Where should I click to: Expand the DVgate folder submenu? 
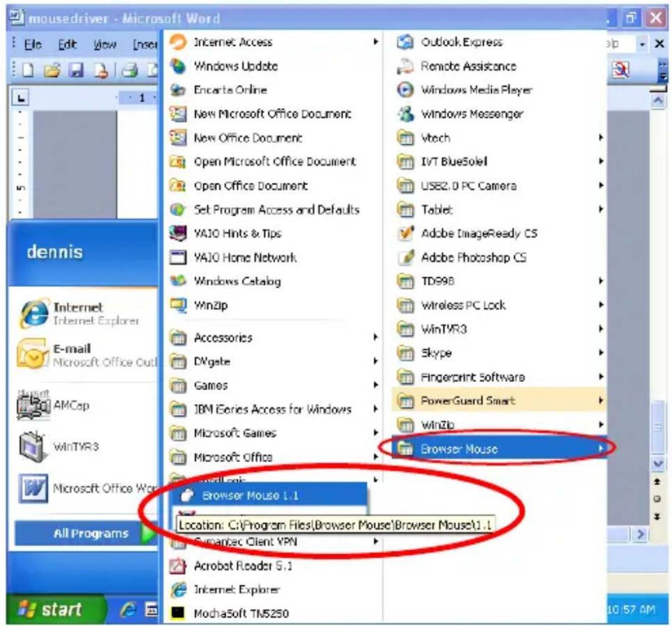[273, 361]
